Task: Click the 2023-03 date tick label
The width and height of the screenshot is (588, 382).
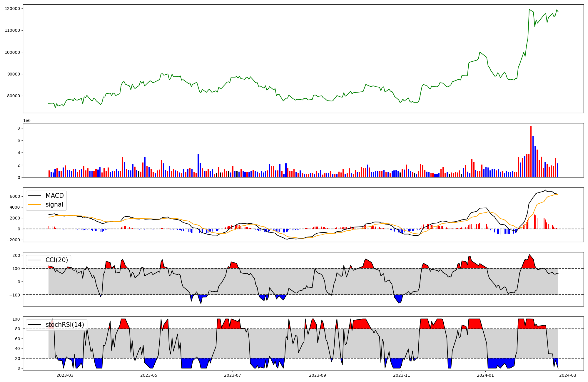Action: pyautogui.click(x=65, y=375)
